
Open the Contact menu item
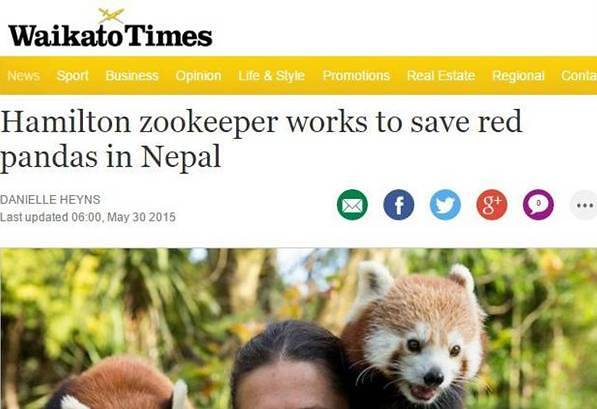(x=579, y=75)
